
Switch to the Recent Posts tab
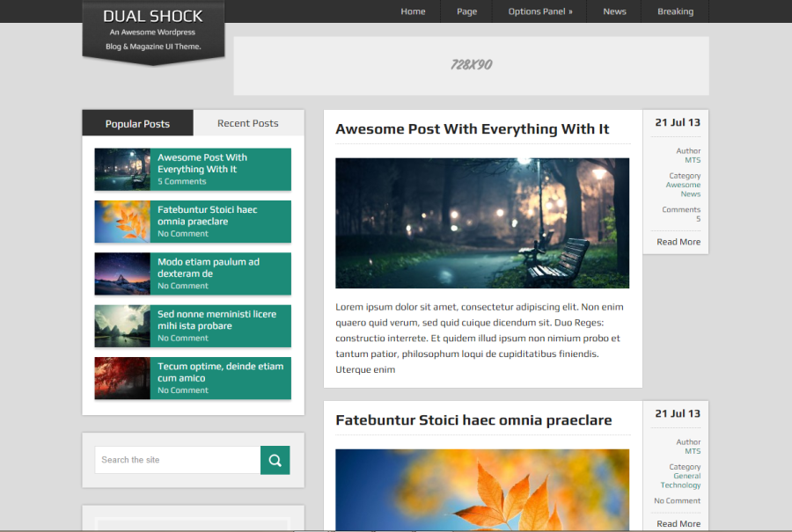pyautogui.click(x=248, y=123)
